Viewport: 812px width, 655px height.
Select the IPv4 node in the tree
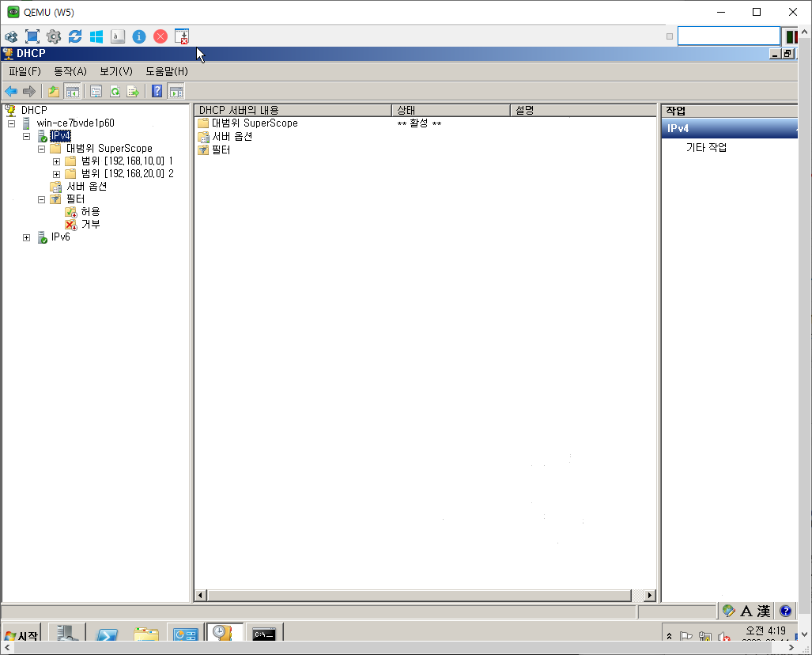(x=60, y=136)
